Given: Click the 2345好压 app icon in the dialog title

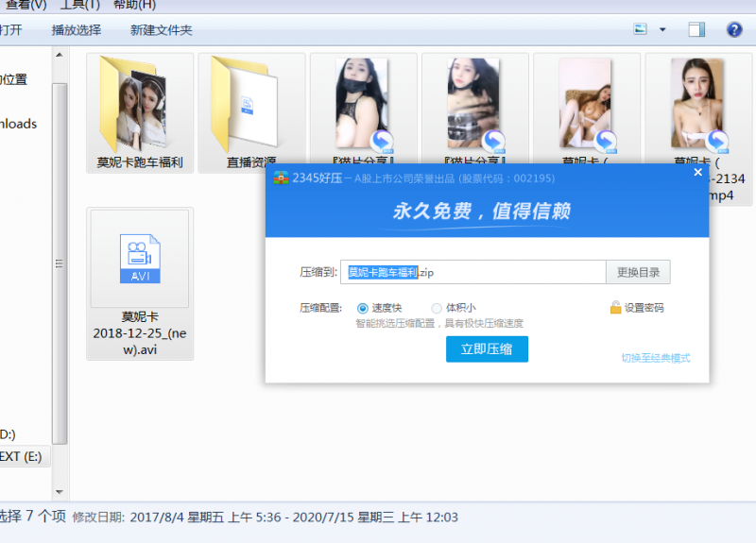Looking at the screenshot, I should [281, 178].
